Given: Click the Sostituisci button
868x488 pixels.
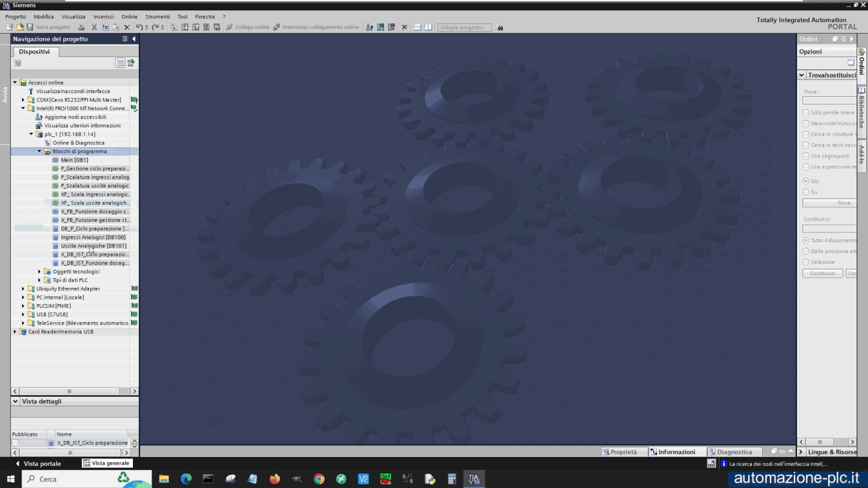Looking at the screenshot, I should (822, 273).
